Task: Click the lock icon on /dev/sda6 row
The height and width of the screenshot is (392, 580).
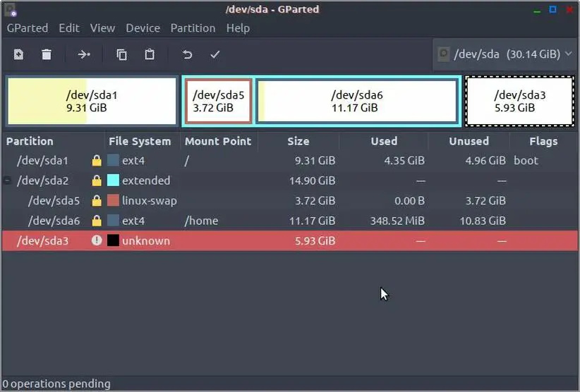Action: click(97, 221)
